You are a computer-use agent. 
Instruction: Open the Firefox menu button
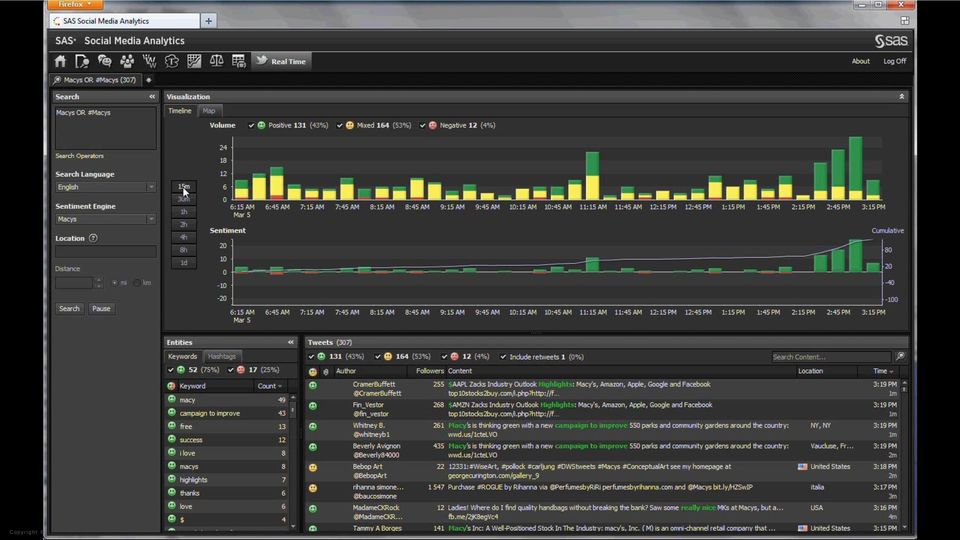(x=75, y=4)
